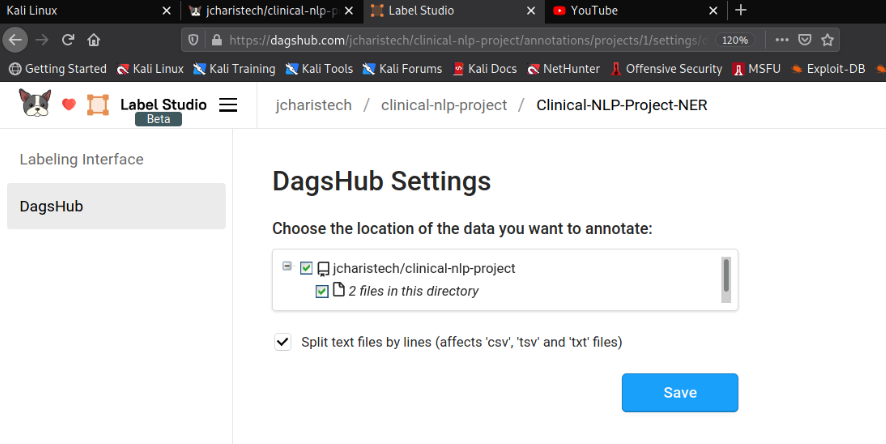Click the DagsHub dog logo
The width and height of the screenshot is (886, 444).
[x=35, y=103]
